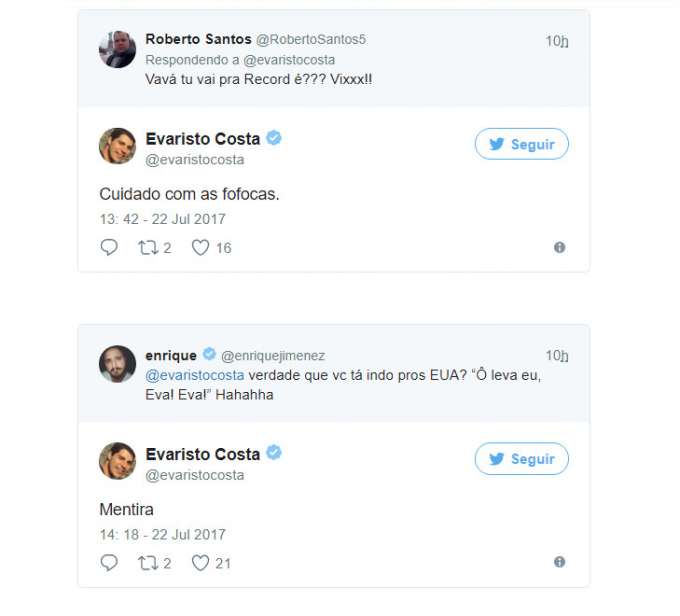The height and width of the screenshot is (616, 680).
Task: Click Evaristo Costa avatar in second tweet
Action: [117, 461]
